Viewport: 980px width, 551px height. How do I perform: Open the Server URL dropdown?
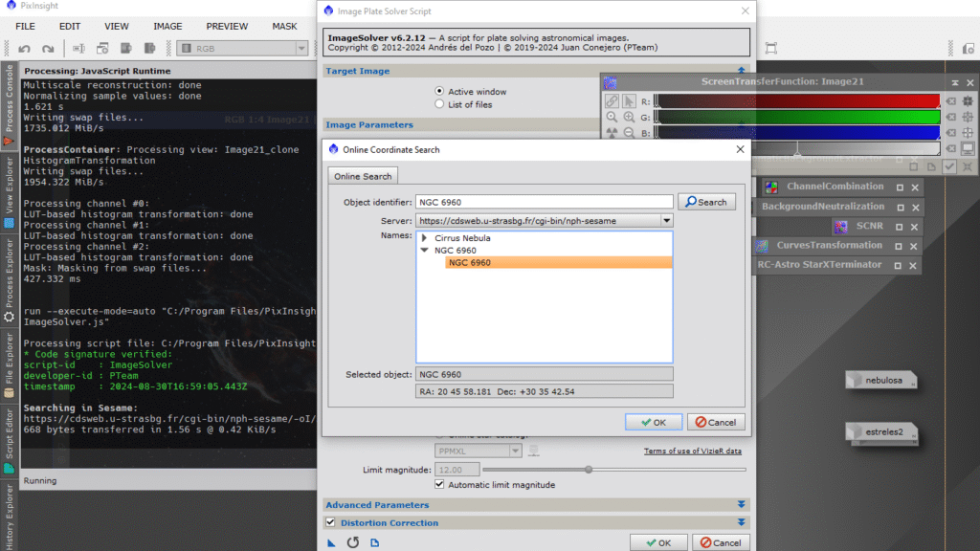(x=667, y=221)
